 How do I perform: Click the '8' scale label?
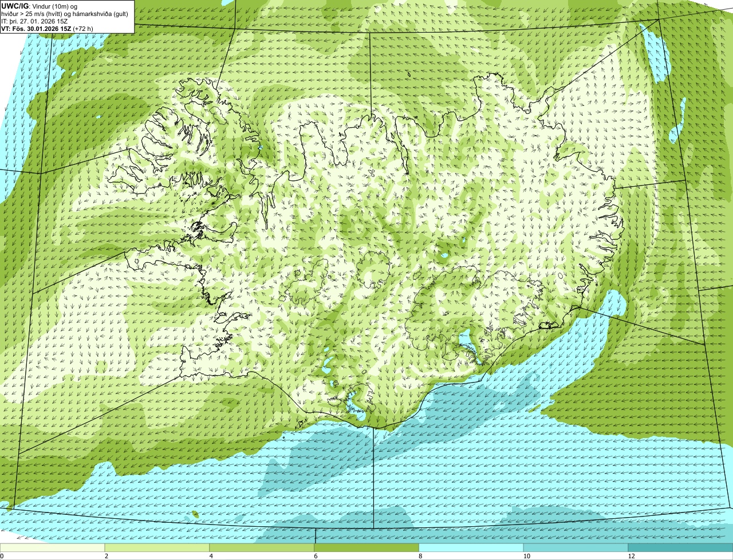420,556
